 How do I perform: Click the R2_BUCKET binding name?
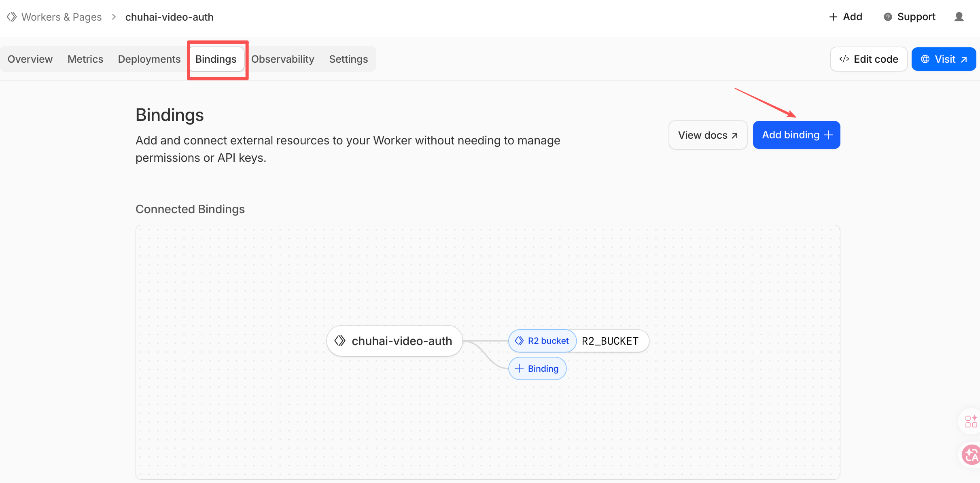[x=610, y=341]
